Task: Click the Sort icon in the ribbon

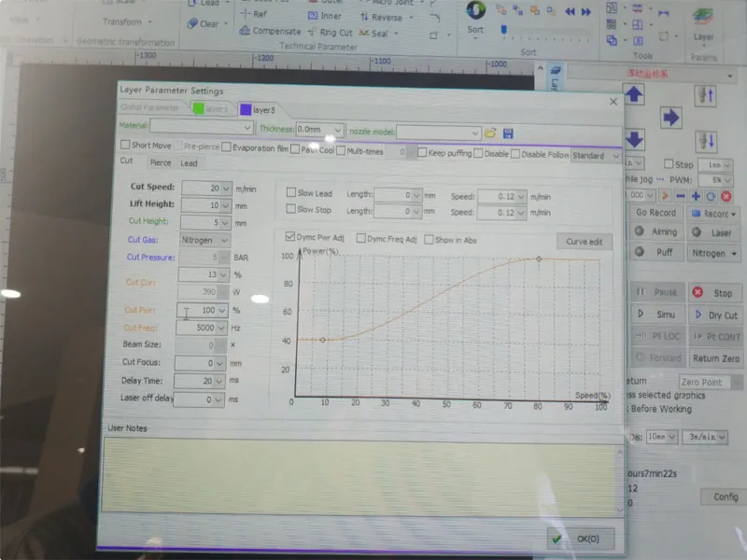Action: tap(475, 10)
